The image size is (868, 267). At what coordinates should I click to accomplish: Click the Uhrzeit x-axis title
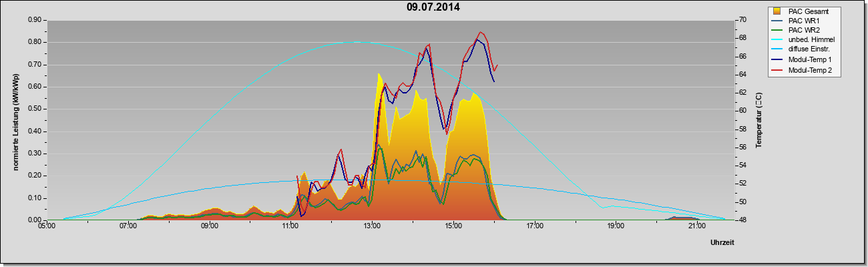pos(722,243)
